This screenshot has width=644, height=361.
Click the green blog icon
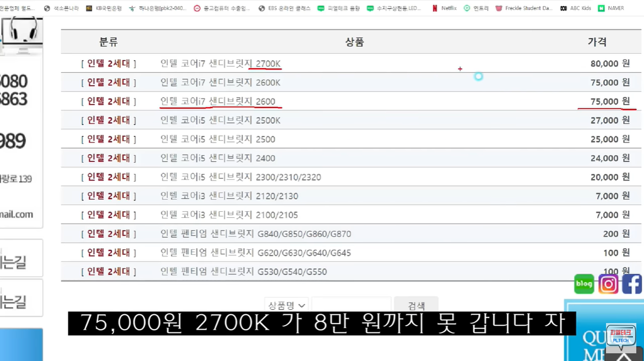coord(584,284)
